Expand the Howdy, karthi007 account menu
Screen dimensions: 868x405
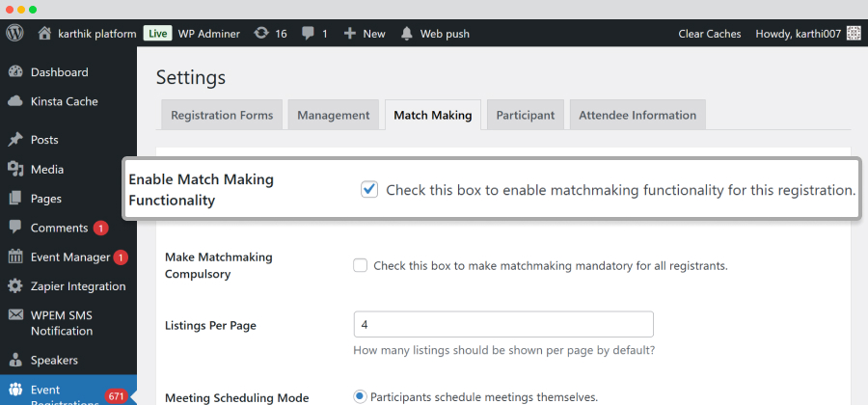(x=806, y=34)
